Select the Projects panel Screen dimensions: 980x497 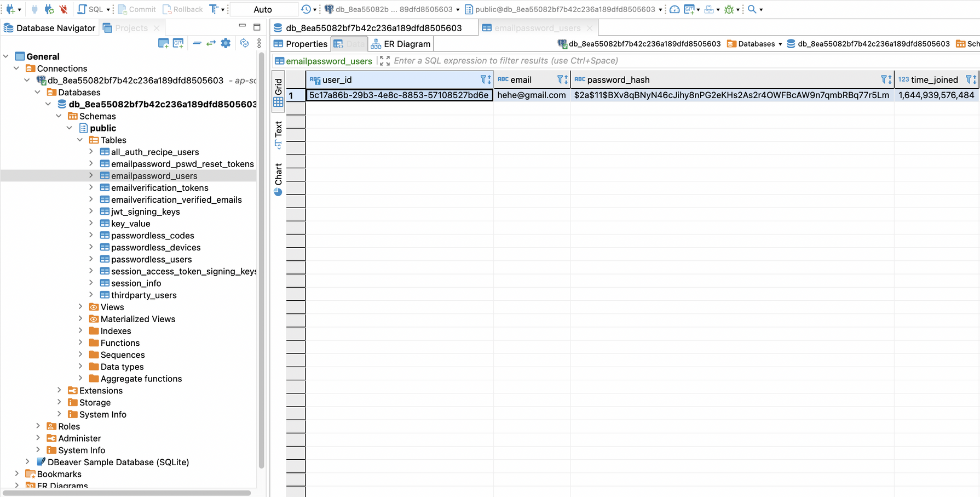coord(131,27)
